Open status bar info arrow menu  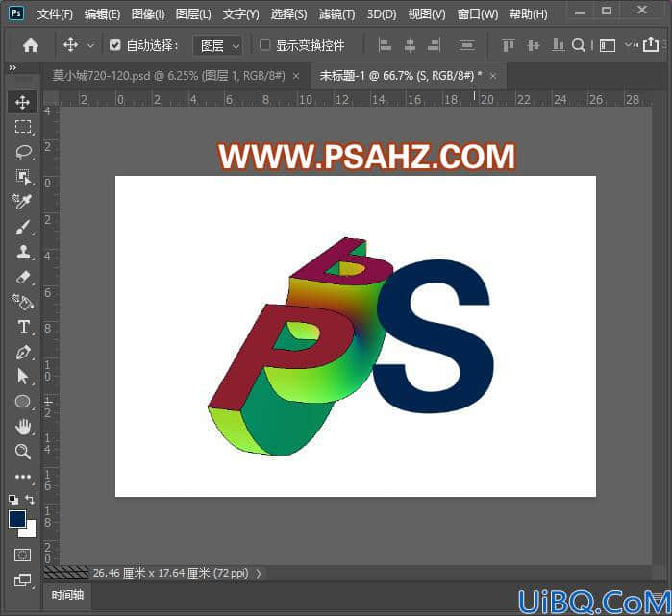(x=258, y=573)
